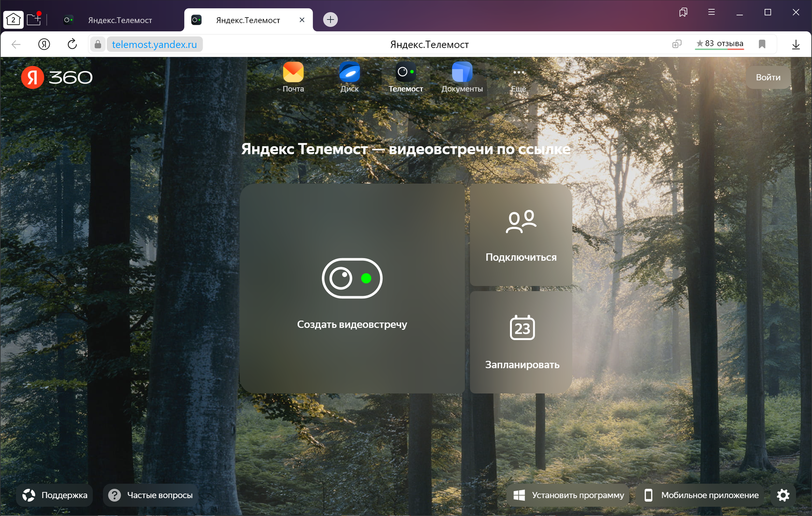812x516 pixels.
Task: Click the heading Яндекс Телемост — видеовстречи по ссылке
Action: pyautogui.click(x=406, y=149)
